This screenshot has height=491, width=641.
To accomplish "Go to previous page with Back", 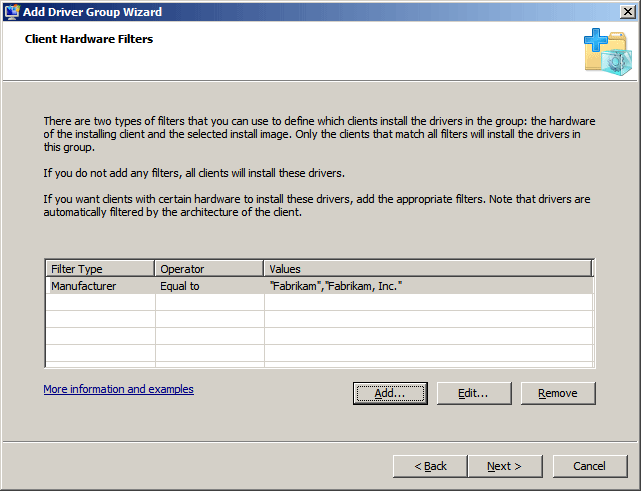I will click(x=430, y=466).
